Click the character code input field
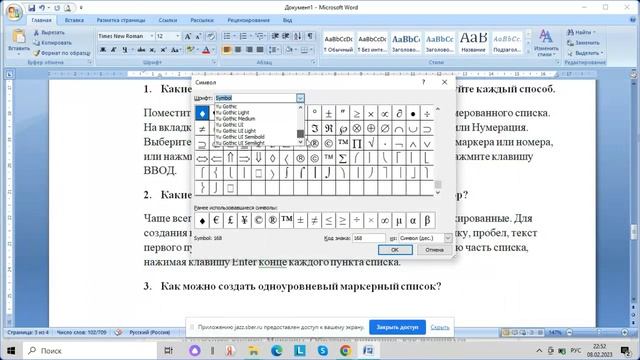 pyautogui.click(x=369, y=238)
